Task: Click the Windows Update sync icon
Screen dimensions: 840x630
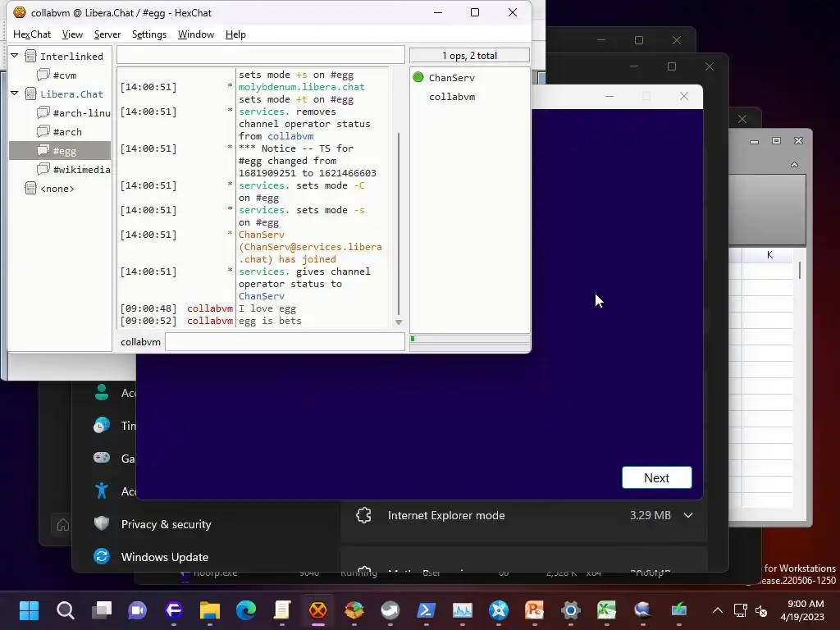Action: [101, 557]
